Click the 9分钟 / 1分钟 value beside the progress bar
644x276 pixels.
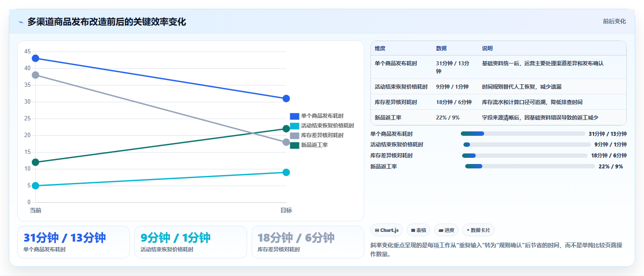tap(611, 145)
